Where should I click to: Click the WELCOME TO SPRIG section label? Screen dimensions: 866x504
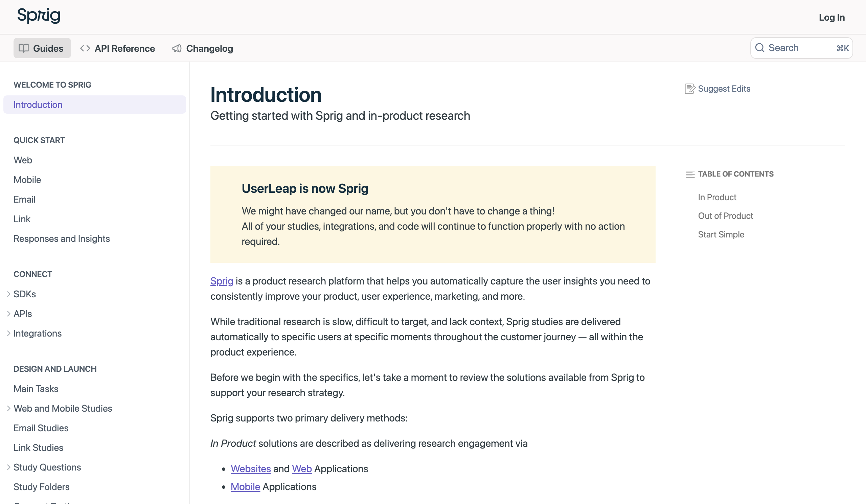click(52, 85)
